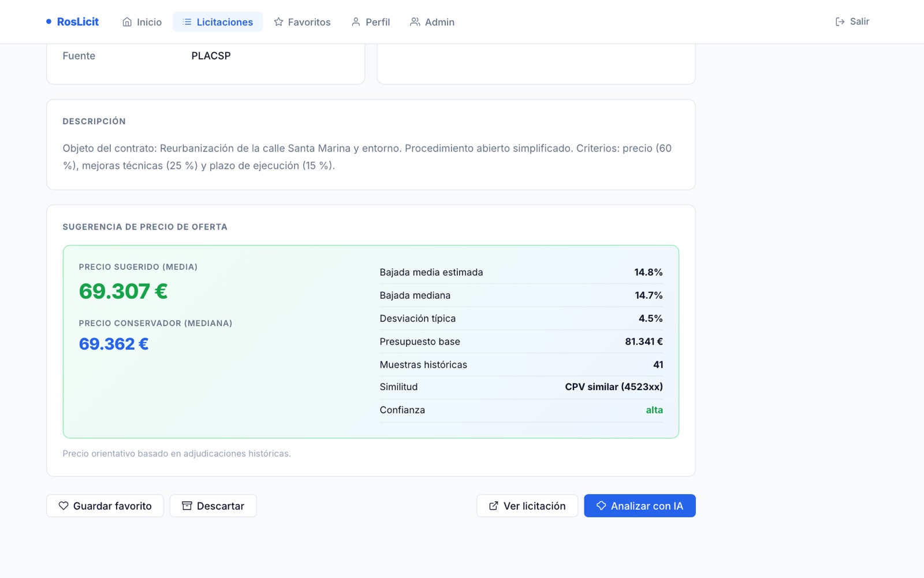Click the Presupuesto base value 81.341 €
Image resolution: width=924 pixels, height=578 pixels.
(644, 342)
